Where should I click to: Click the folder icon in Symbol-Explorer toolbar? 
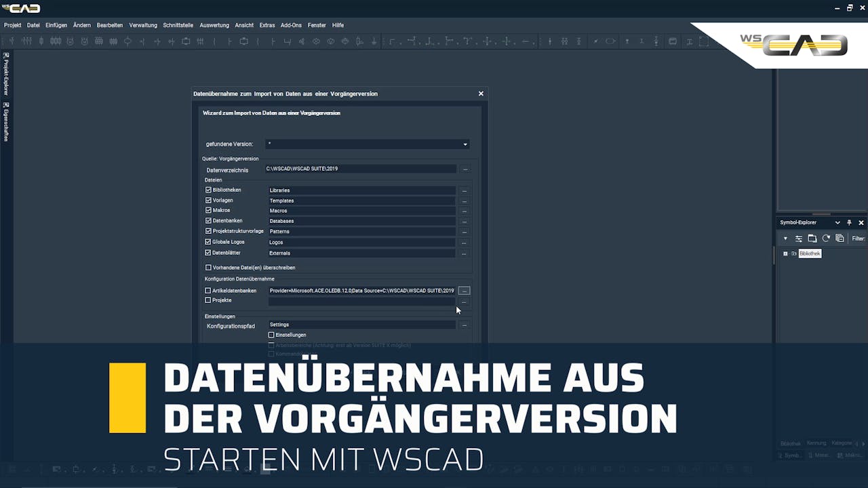[812, 239]
